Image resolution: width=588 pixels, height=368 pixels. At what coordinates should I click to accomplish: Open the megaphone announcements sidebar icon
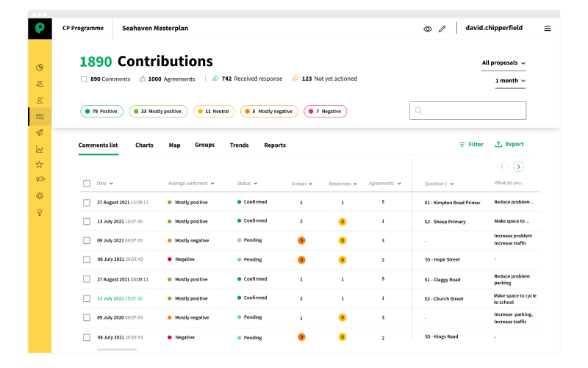40,180
